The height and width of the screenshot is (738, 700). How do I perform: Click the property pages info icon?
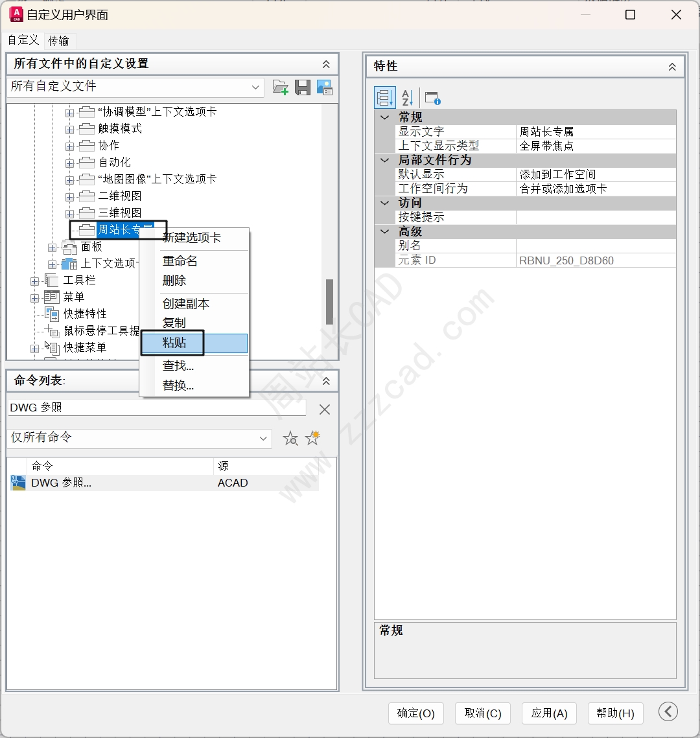point(432,98)
